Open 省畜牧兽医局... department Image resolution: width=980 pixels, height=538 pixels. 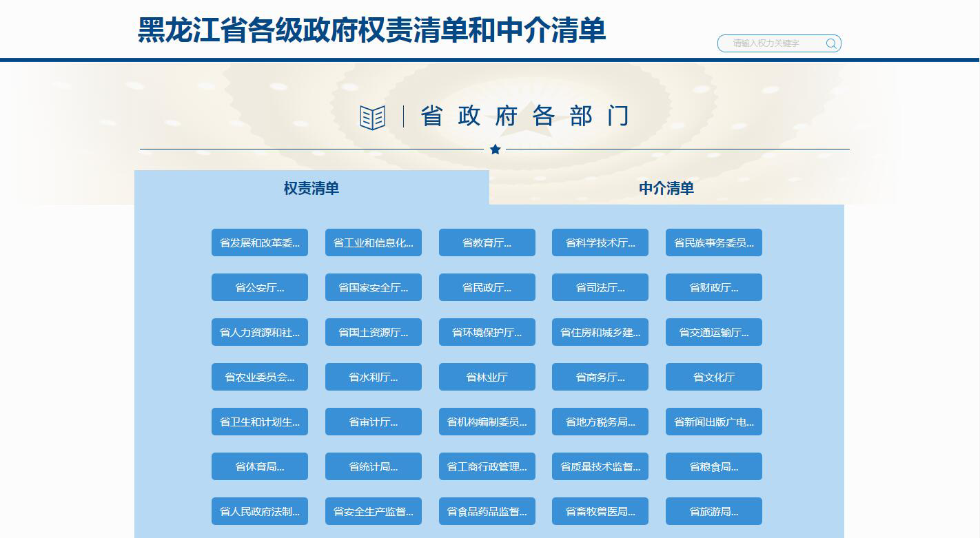(x=600, y=511)
